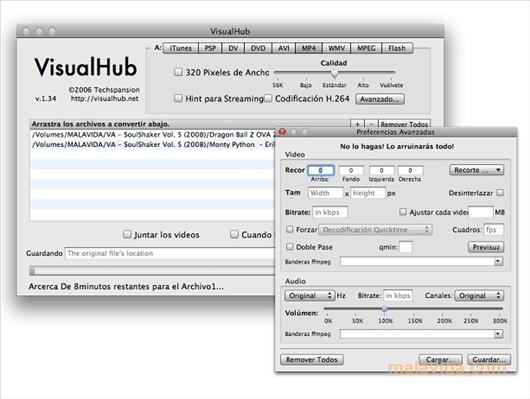The image size is (530, 399).
Task: Click the Guardar button
Action: (489, 359)
